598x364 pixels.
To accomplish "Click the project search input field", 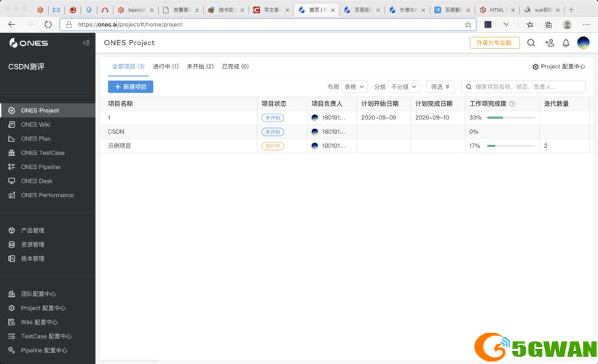I will point(523,87).
